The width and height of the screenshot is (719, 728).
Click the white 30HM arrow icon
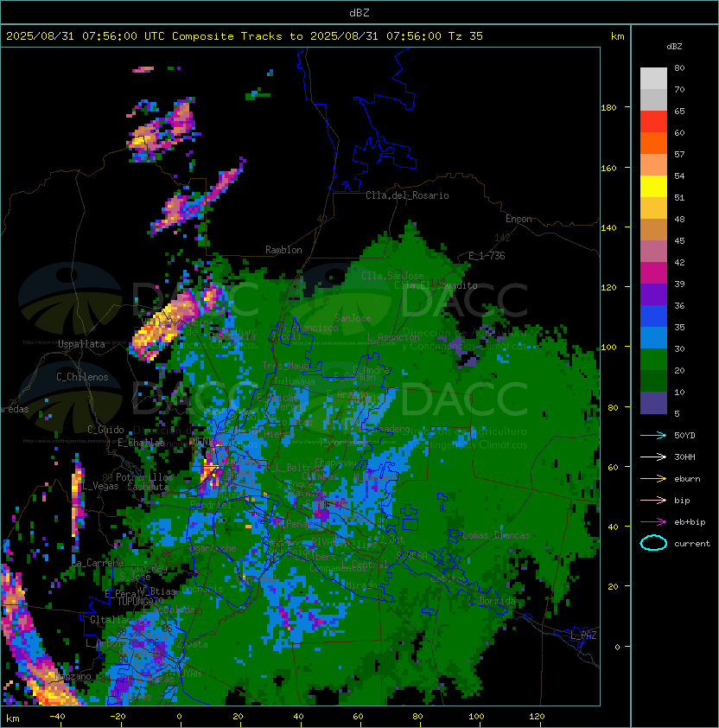(653, 457)
